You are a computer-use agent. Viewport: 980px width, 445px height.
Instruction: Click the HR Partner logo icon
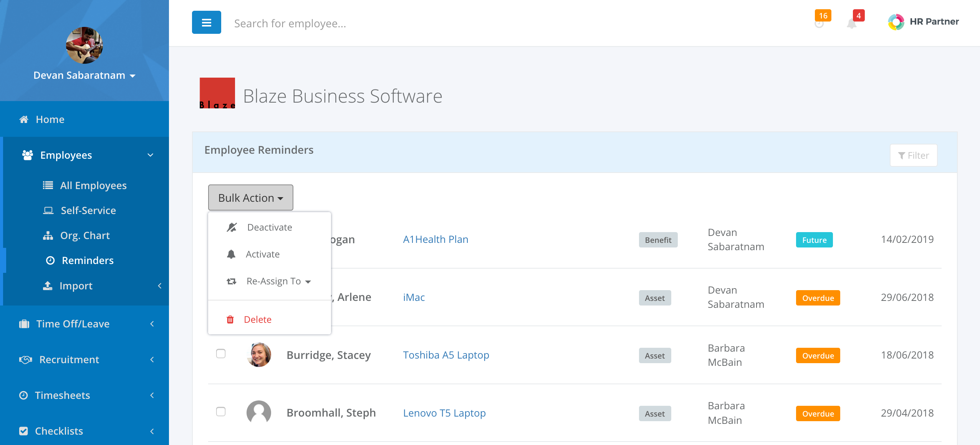(x=896, y=22)
